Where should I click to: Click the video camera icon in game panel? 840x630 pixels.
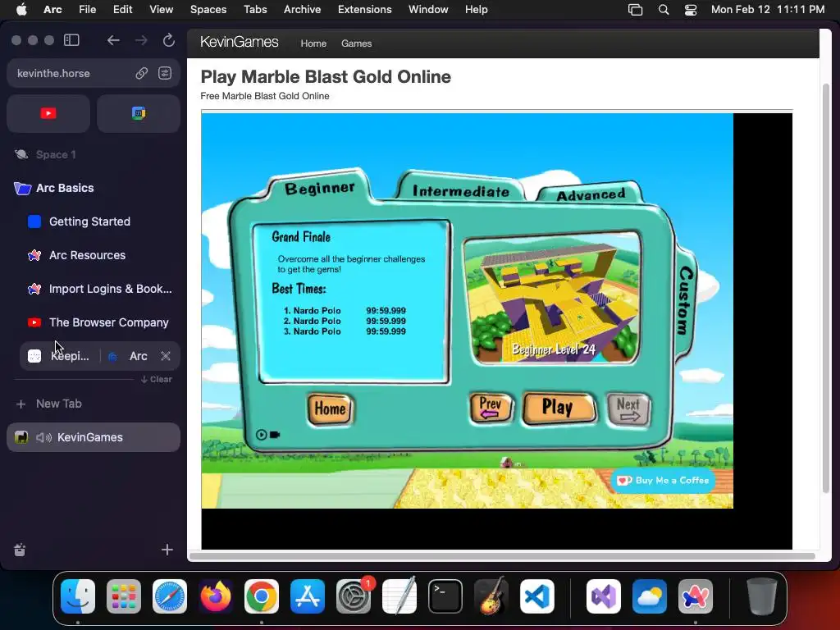[x=275, y=435]
